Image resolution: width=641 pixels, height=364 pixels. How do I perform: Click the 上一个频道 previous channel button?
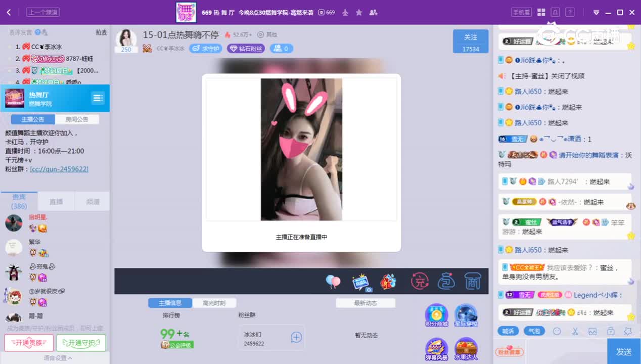tap(42, 12)
